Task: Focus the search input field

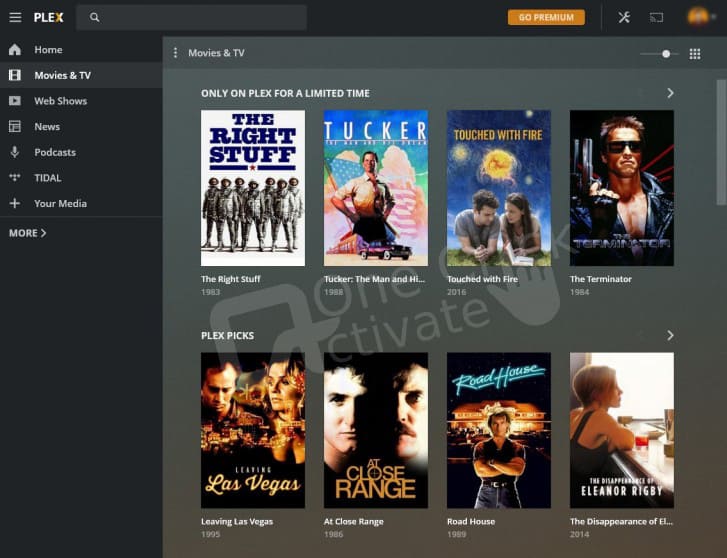Action: point(191,17)
